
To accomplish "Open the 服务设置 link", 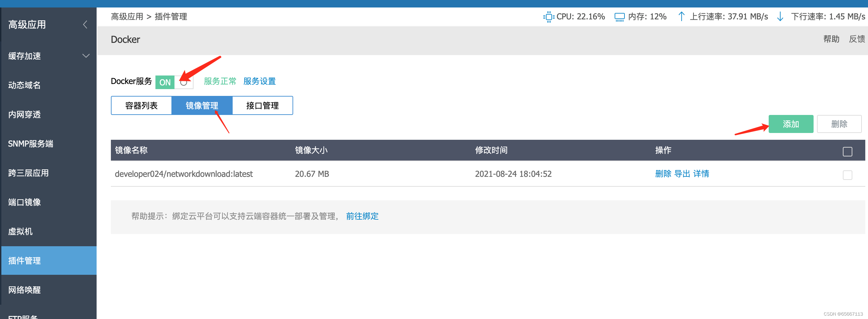I will (260, 81).
